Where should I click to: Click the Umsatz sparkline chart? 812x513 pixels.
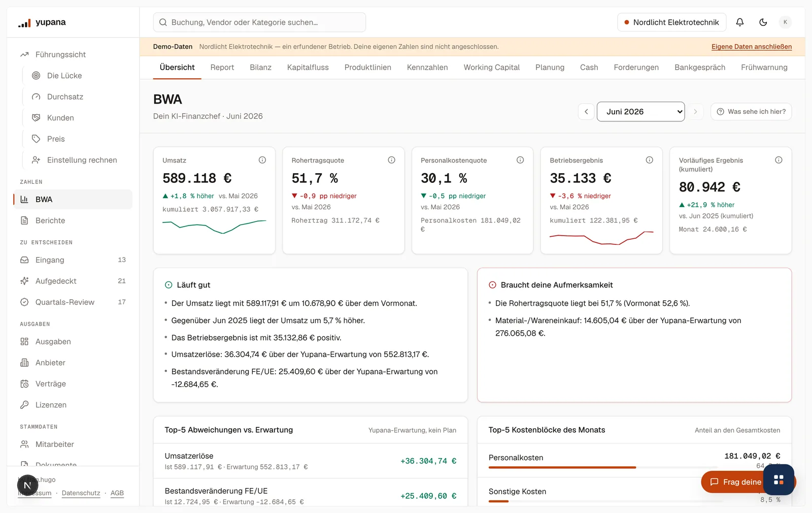(x=214, y=227)
